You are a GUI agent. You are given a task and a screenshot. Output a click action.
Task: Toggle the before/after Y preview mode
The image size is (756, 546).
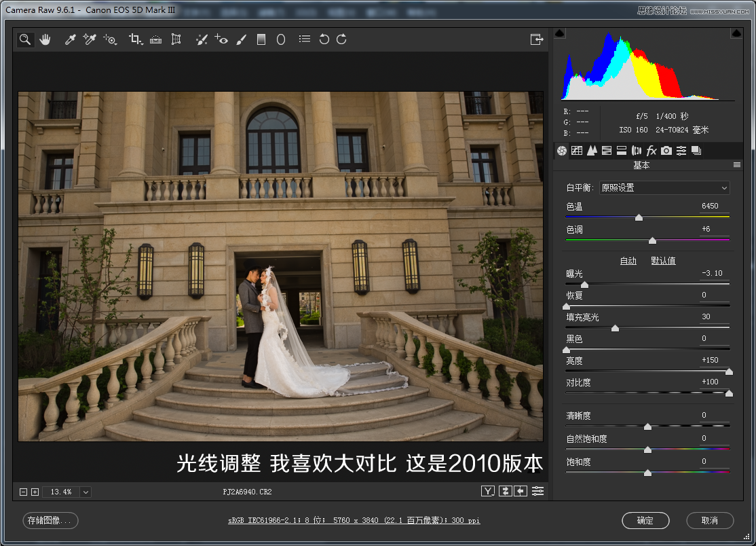(488, 491)
